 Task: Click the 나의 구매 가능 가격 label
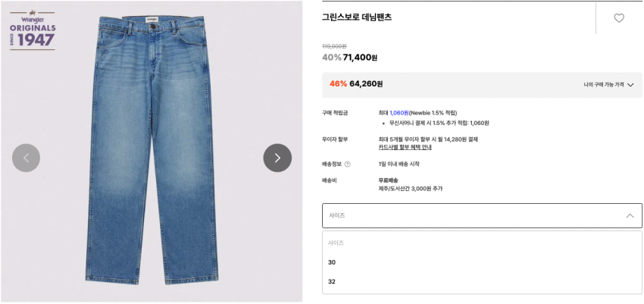[x=604, y=85]
